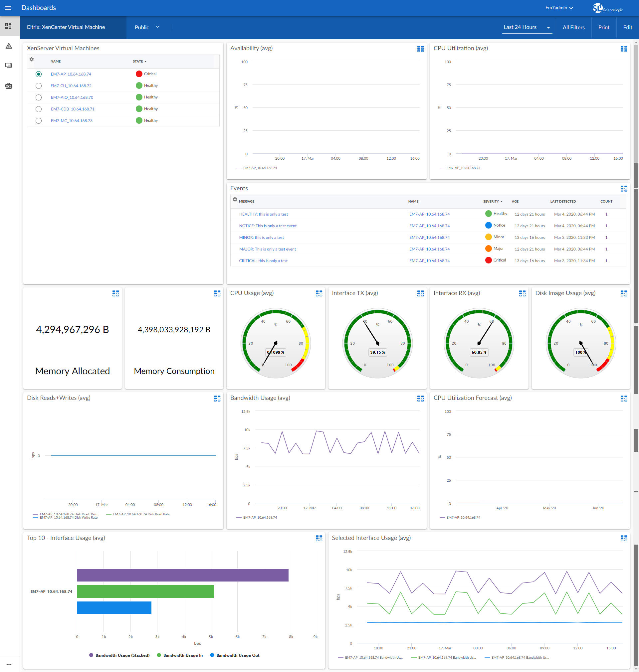Toggle Bandwidth Usage (Stacked) legend series

pos(119,655)
